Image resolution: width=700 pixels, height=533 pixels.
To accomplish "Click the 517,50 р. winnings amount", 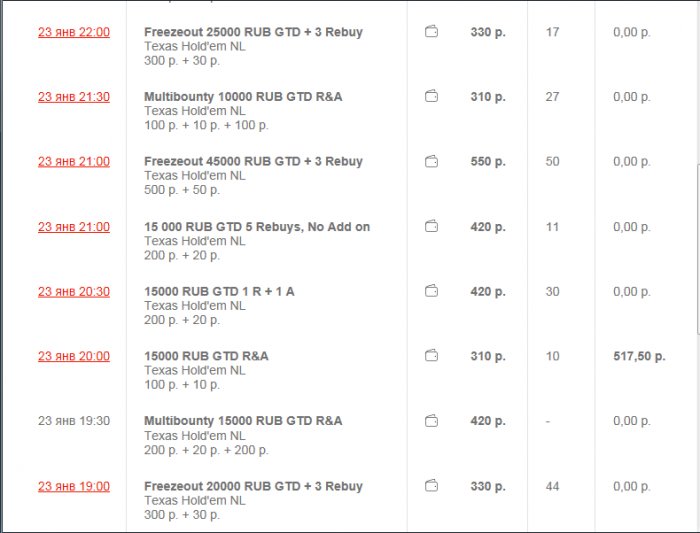I will 638,356.
